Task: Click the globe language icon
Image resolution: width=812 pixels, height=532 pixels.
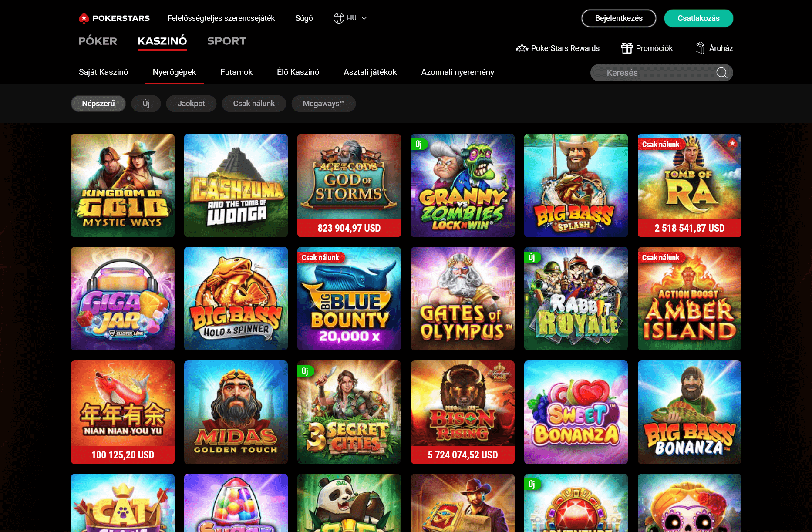Action: tap(339, 18)
